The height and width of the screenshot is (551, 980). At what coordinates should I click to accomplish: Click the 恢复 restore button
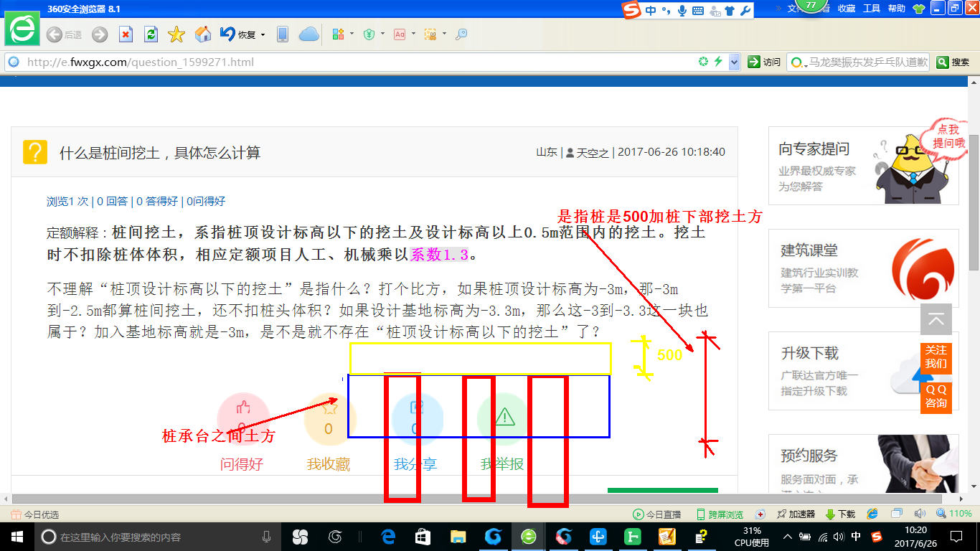237,34
